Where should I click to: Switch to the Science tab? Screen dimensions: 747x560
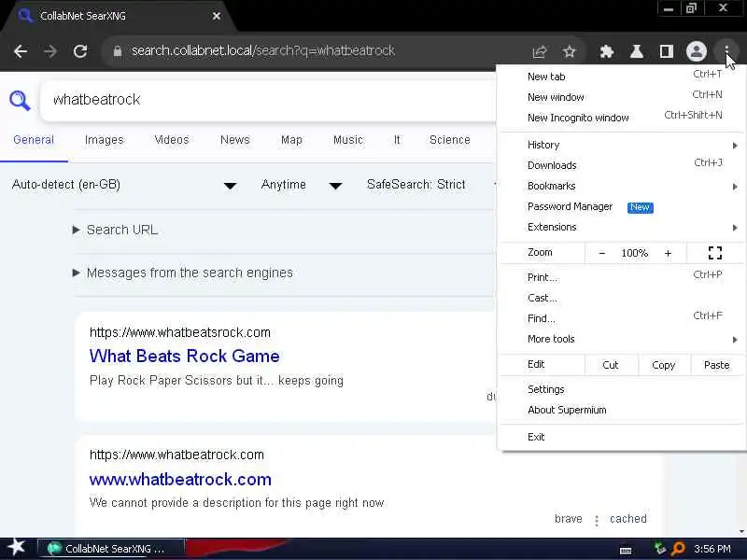pyautogui.click(x=450, y=140)
